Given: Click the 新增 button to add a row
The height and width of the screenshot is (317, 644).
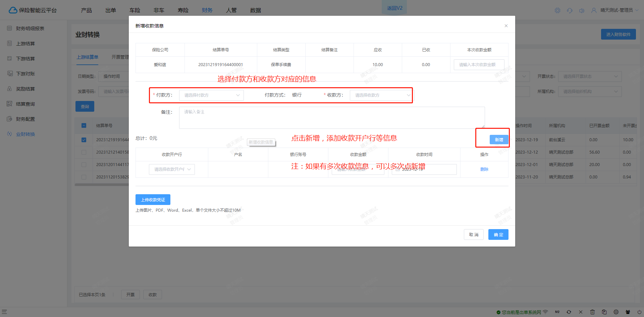Looking at the screenshot, I should pos(499,140).
